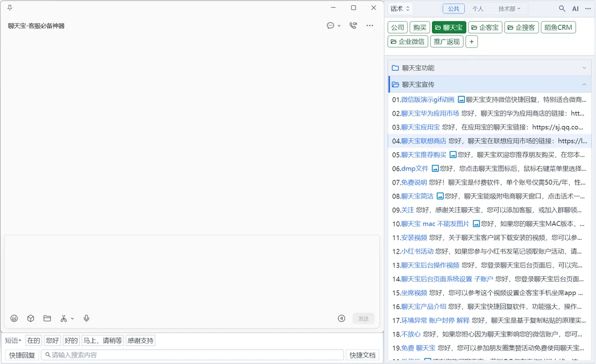Click the 快捷回复 button
596x364 pixels.
click(x=22, y=355)
